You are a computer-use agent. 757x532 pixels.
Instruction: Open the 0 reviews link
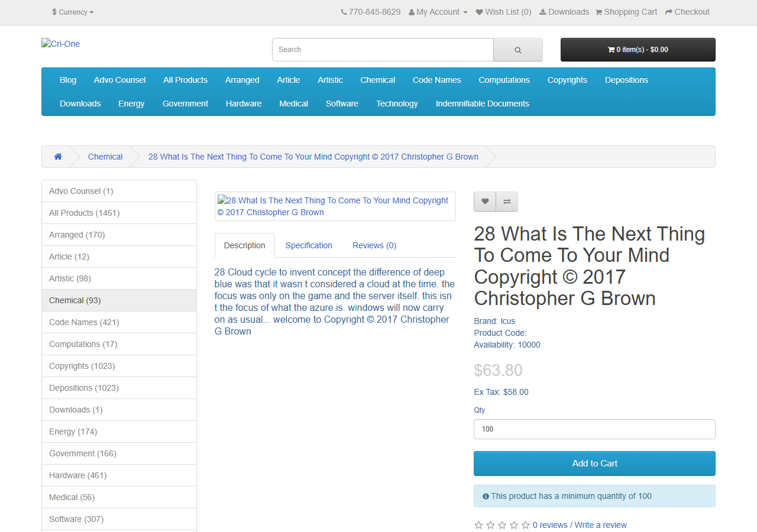coord(550,525)
